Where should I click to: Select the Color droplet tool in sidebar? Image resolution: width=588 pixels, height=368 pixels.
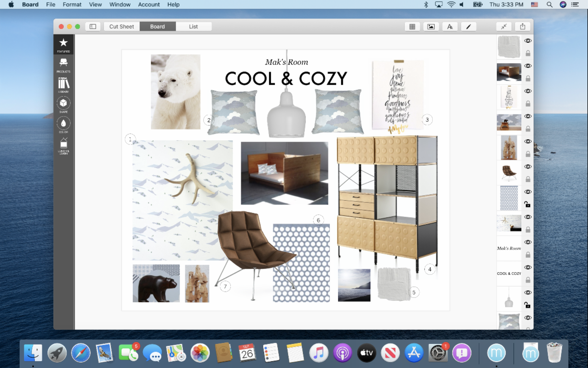(63, 125)
